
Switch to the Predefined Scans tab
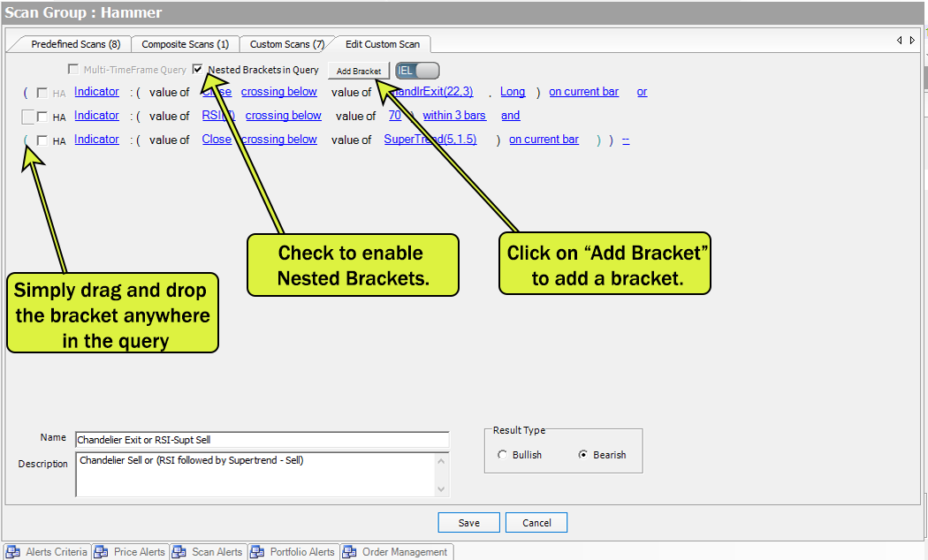pyautogui.click(x=75, y=44)
